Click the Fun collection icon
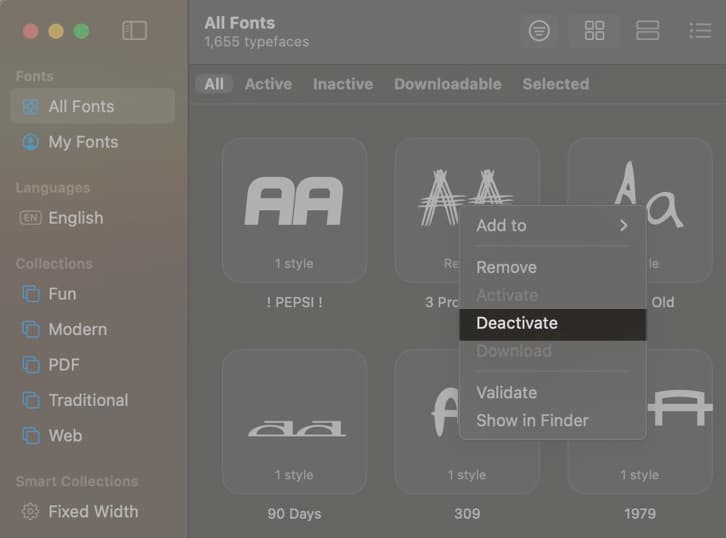 [x=31, y=294]
